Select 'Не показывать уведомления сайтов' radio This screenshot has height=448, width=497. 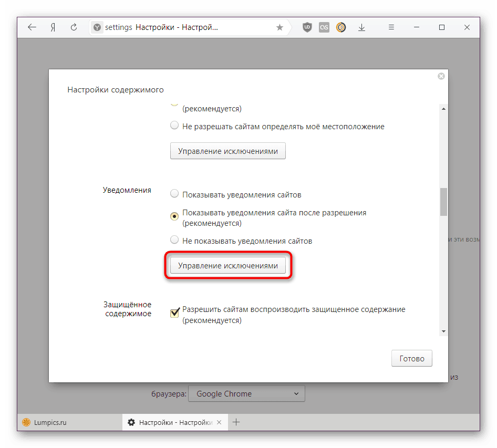174,239
